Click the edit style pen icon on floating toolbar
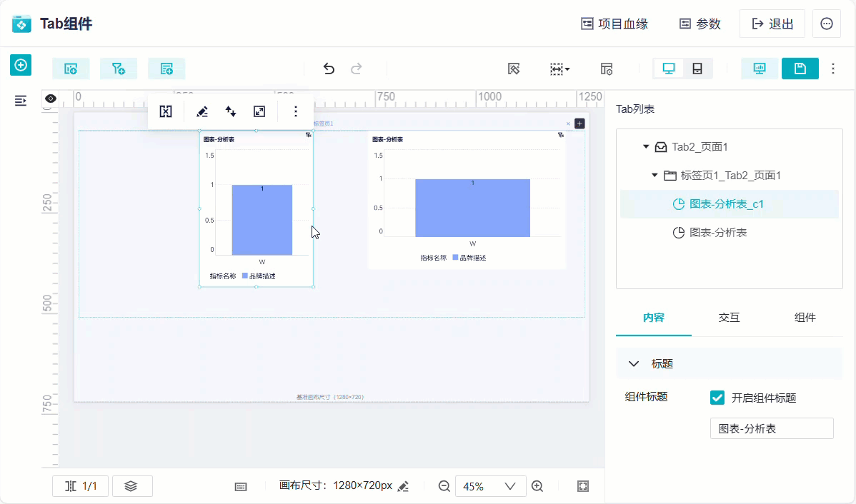This screenshot has height=504, width=856. click(x=202, y=112)
